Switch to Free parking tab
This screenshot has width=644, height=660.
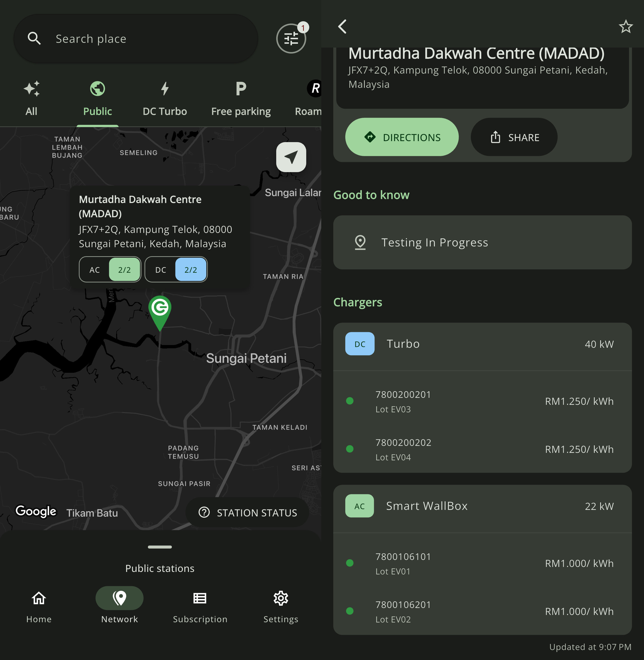pos(241,99)
